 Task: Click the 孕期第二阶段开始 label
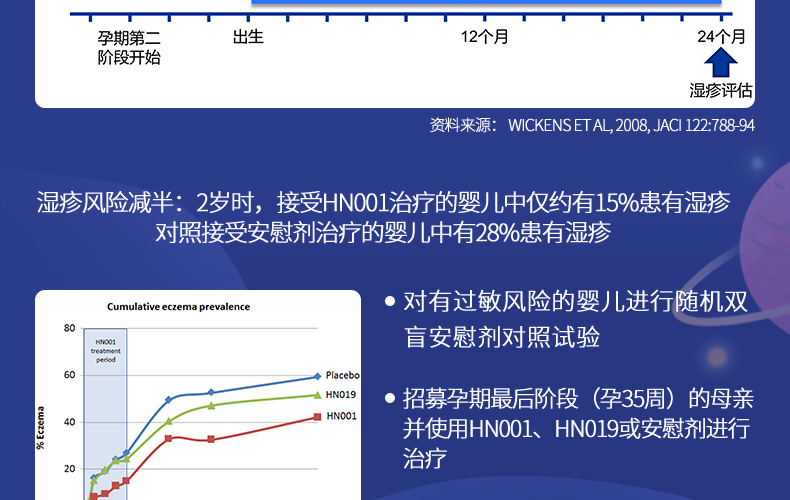(x=129, y=47)
